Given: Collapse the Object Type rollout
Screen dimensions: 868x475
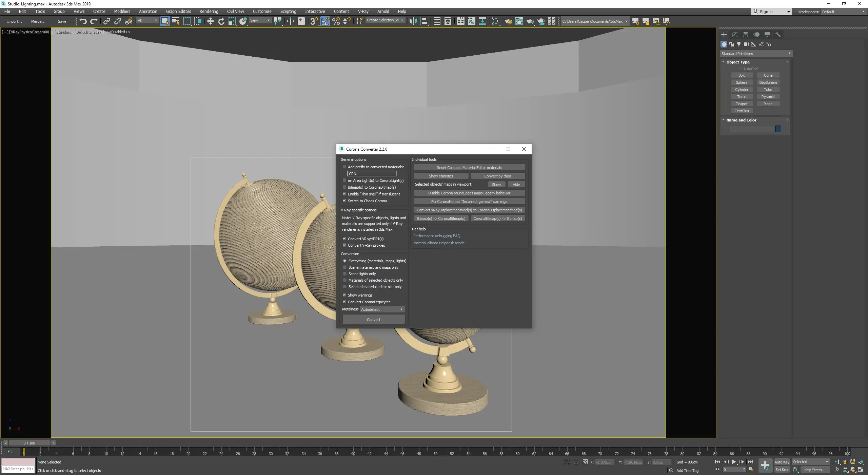Looking at the screenshot, I should tap(738, 62).
